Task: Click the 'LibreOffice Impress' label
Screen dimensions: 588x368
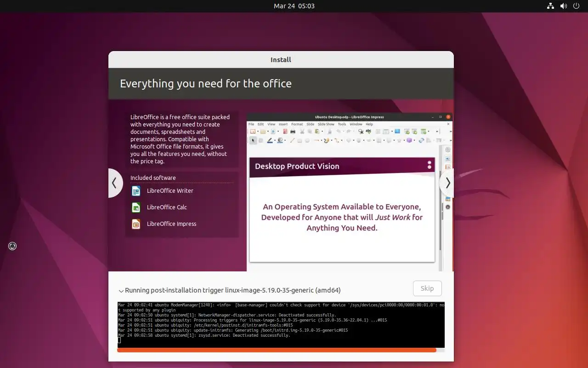Action: pos(171,224)
